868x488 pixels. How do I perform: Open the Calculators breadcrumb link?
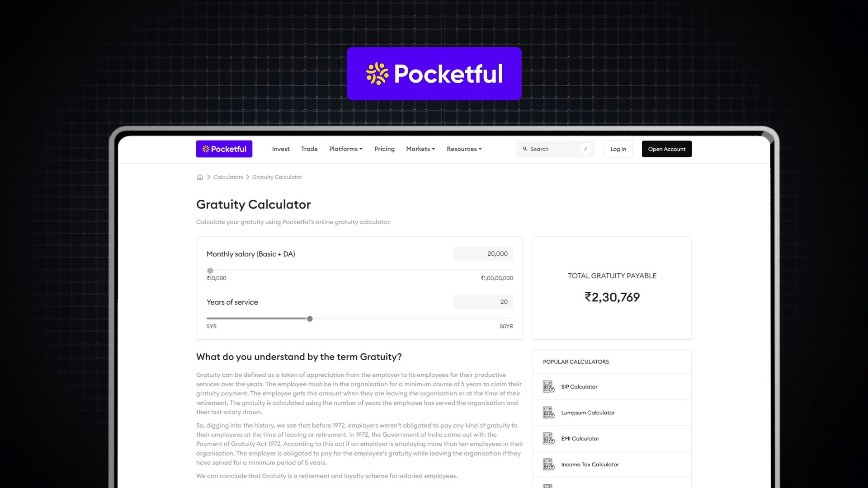pos(228,177)
